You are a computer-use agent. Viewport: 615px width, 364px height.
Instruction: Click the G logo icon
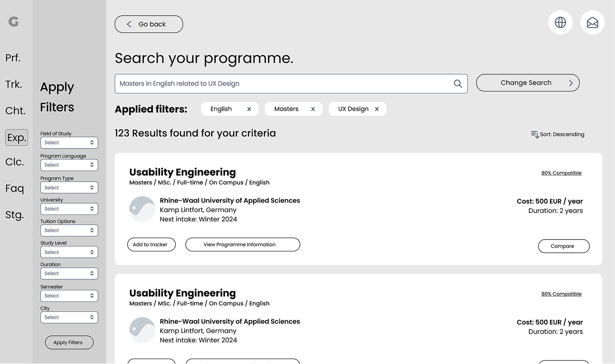click(x=14, y=22)
